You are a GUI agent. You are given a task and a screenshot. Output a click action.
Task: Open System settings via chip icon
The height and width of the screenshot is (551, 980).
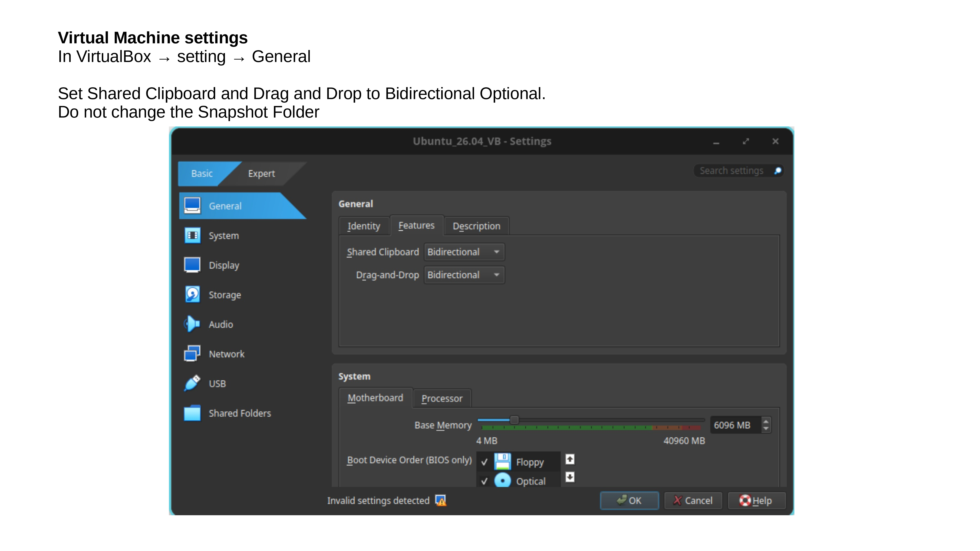192,235
